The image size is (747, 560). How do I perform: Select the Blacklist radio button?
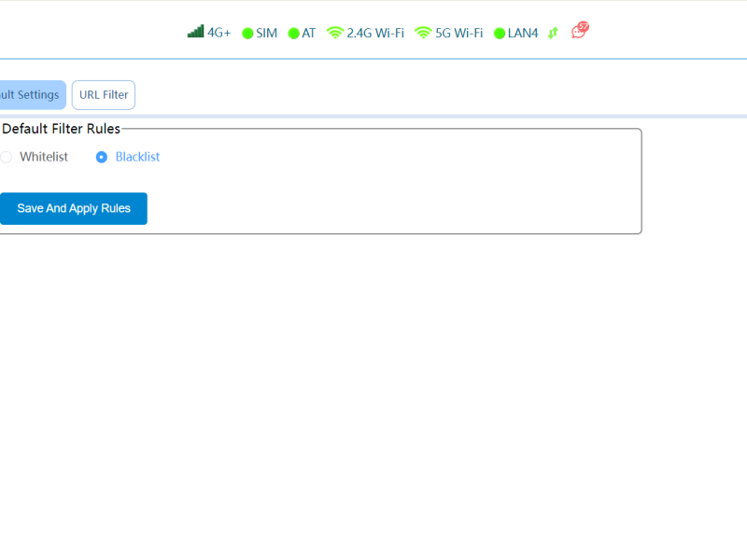[x=102, y=157]
